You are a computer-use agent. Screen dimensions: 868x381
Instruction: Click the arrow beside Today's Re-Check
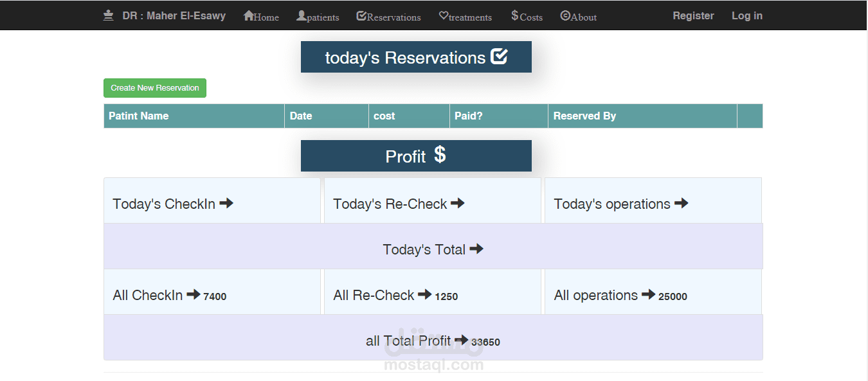(458, 203)
